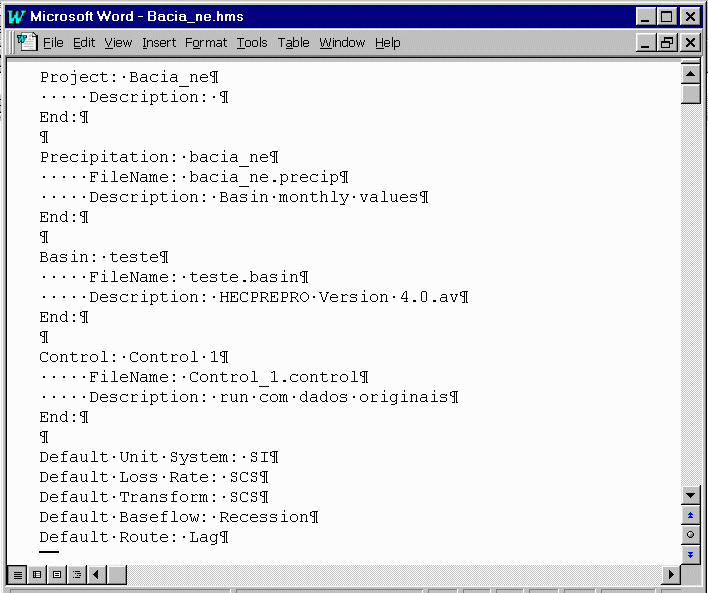This screenshot has height=593, width=708.
Task: Click the Word logo in title bar
Action: click(x=16, y=17)
